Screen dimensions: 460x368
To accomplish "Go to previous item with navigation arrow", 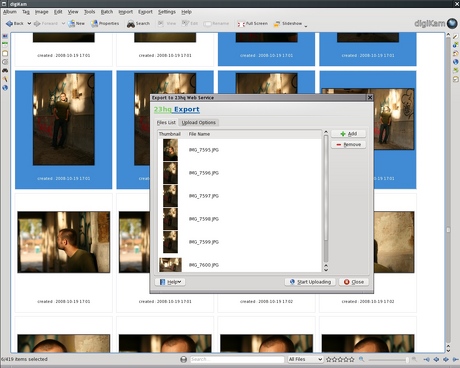I will [436, 359].
